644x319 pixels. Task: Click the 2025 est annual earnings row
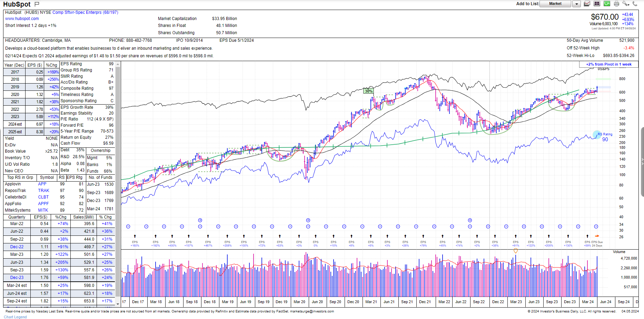click(x=31, y=132)
